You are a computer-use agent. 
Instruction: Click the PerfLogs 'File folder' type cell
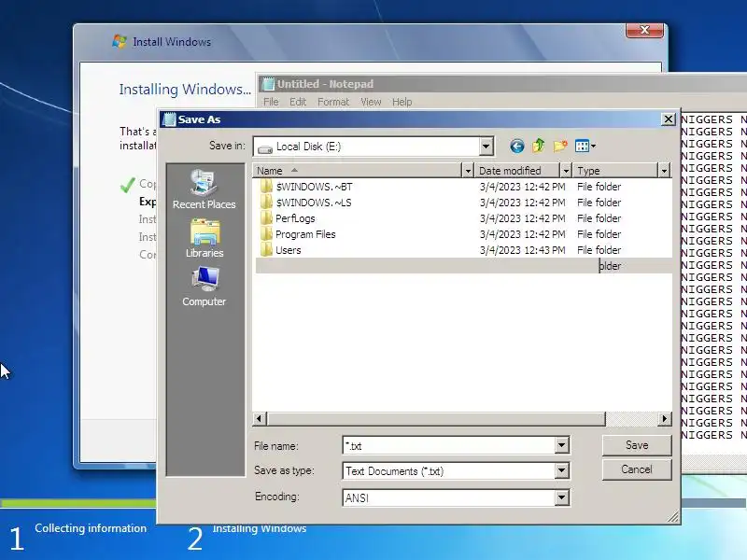click(x=599, y=218)
